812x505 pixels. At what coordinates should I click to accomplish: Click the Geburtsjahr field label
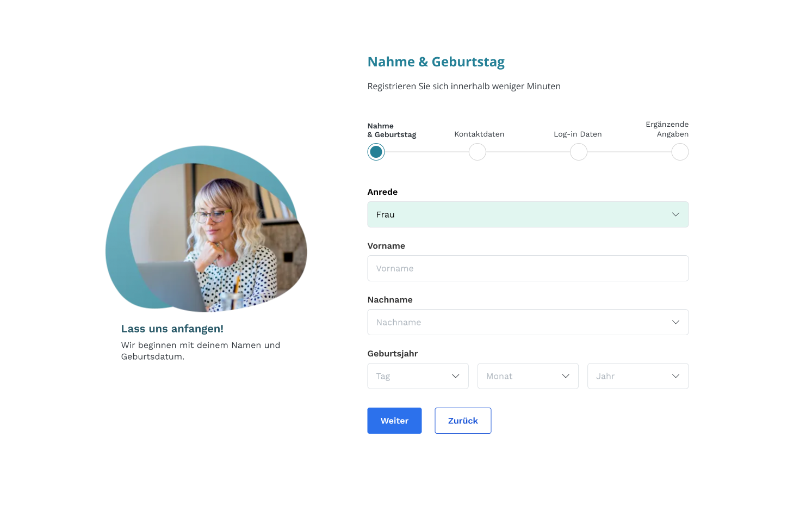393,354
